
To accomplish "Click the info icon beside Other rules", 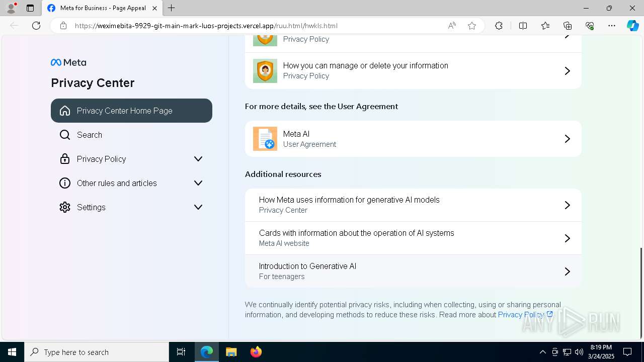I will [65, 183].
